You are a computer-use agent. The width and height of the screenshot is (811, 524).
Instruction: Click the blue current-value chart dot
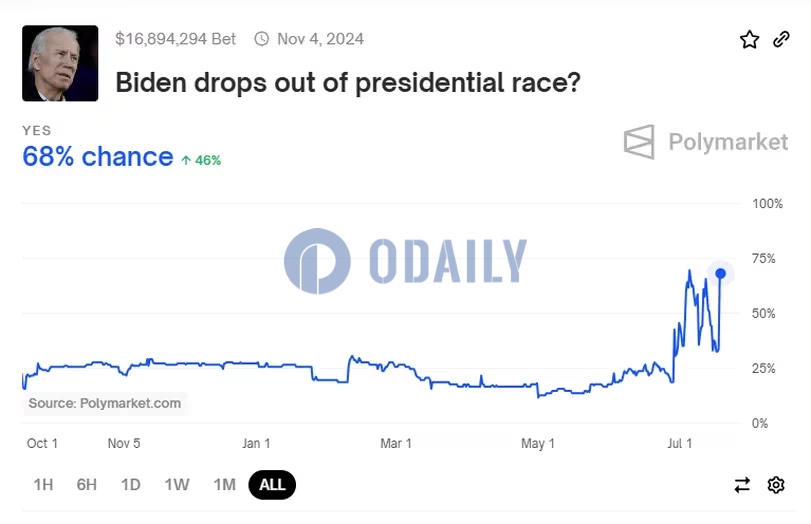point(720,273)
